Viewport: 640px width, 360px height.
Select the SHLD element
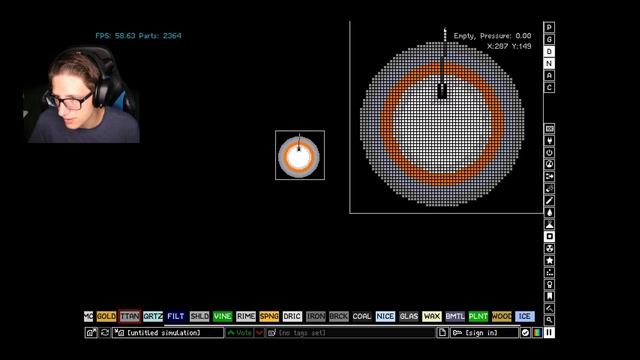point(200,316)
